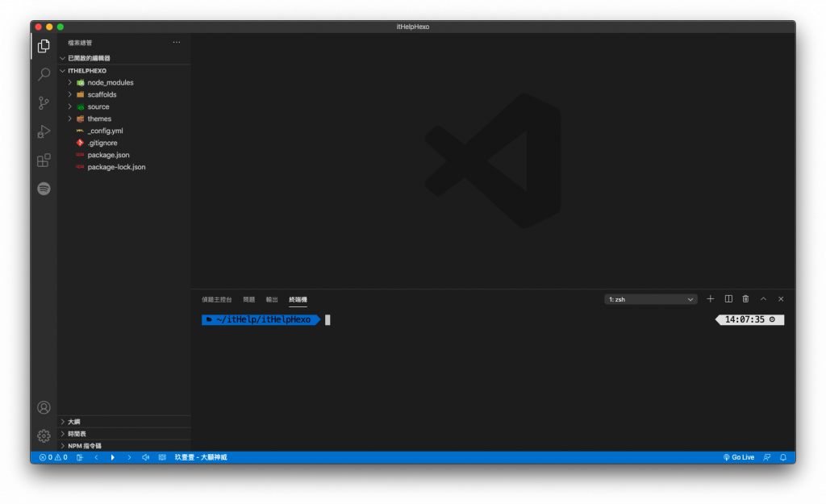Open the feedback icon in status bar
The width and height of the screenshot is (826, 504).
click(x=767, y=457)
